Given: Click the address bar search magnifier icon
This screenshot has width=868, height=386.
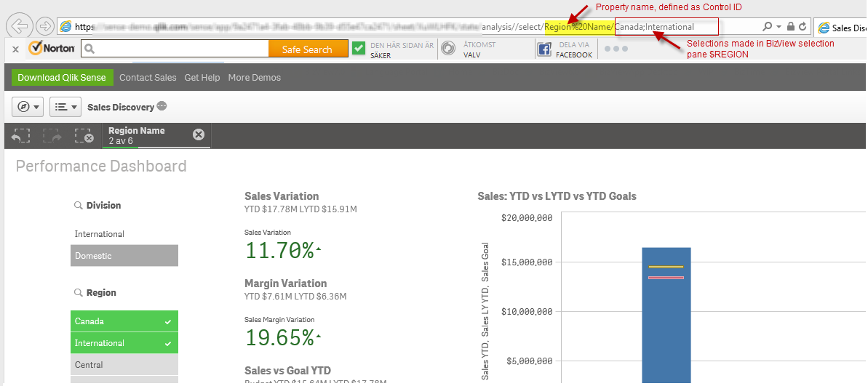Looking at the screenshot, I should 768,27.
